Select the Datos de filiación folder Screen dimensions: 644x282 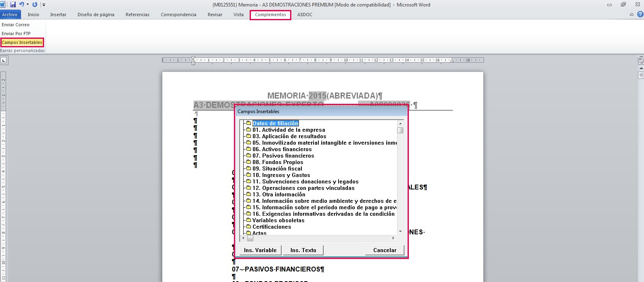[276, 123]
